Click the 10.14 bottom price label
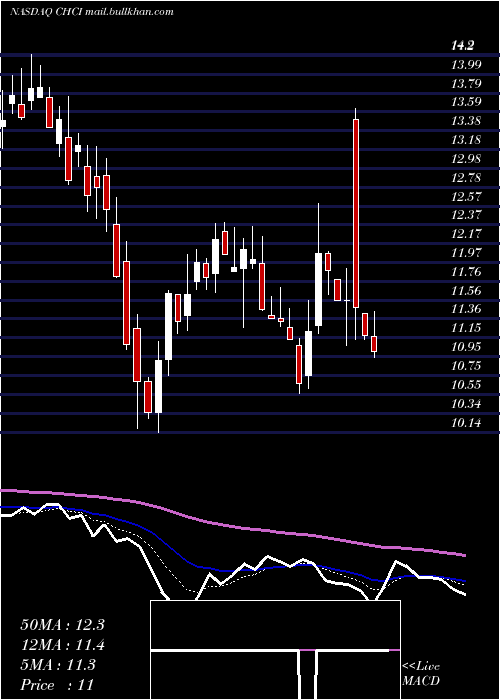The height and width of the screenshot is (700, 500). 466,422
